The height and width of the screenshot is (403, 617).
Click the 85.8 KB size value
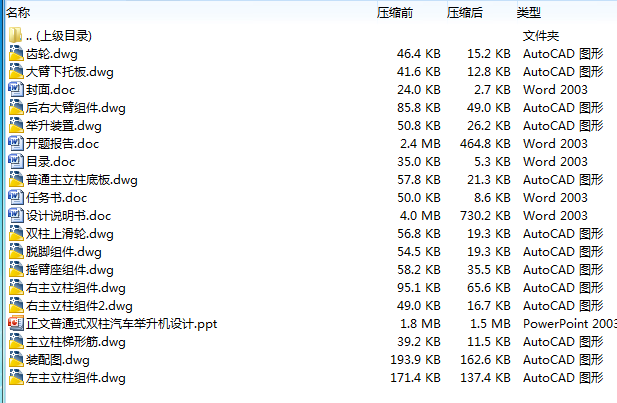419,108
